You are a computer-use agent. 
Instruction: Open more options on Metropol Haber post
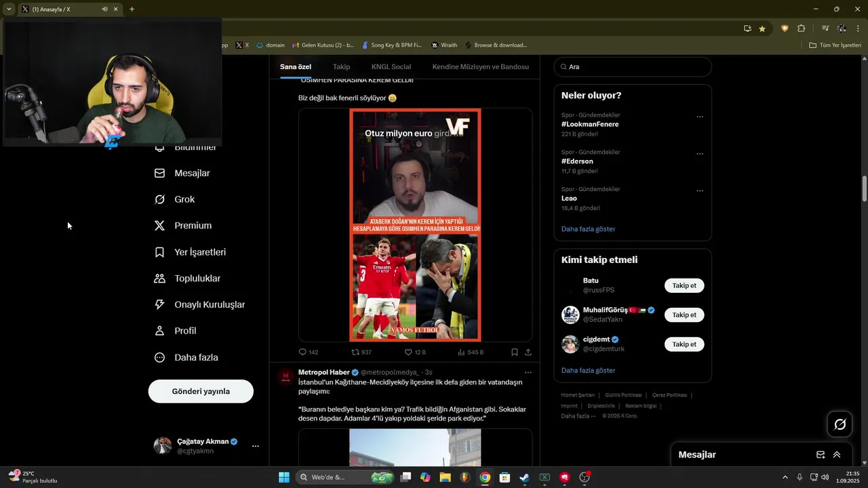pos(528,373)
